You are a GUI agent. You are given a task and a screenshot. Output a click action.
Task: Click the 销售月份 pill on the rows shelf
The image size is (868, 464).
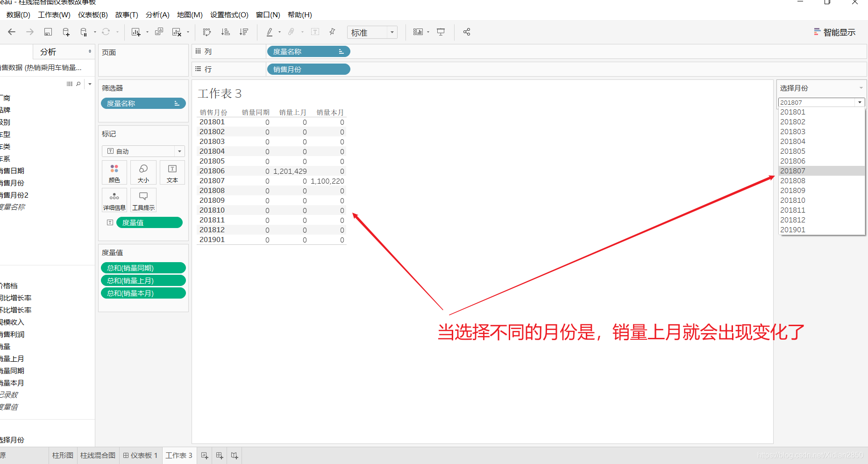pyautogui.click(x=308, y=70)
